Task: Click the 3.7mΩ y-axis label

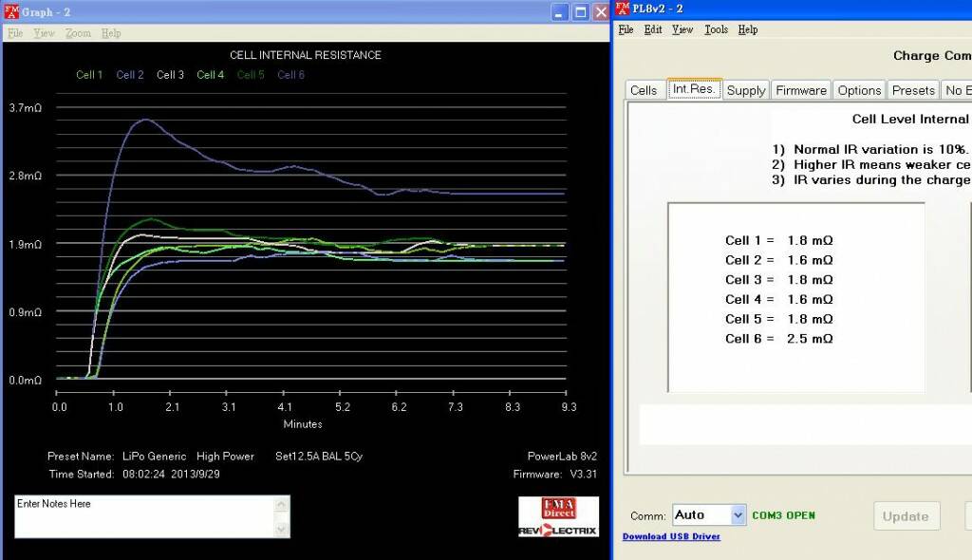Action: click(x=26, y=108)
